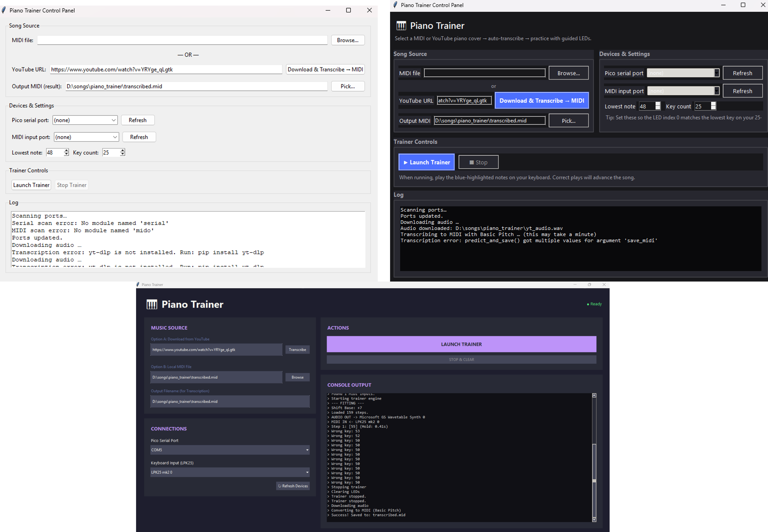
Task: Click the play triangle on Launch Trainer button
Action: tap(405, 162)
